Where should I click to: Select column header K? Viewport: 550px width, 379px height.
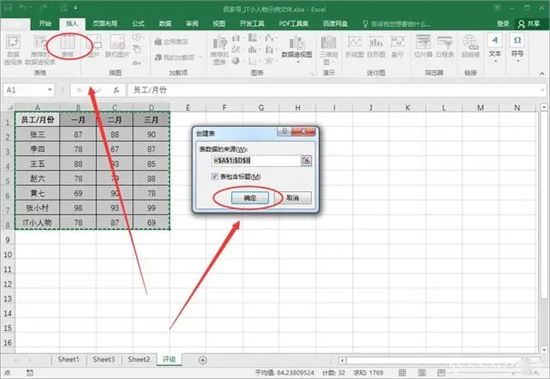point(408,108)
